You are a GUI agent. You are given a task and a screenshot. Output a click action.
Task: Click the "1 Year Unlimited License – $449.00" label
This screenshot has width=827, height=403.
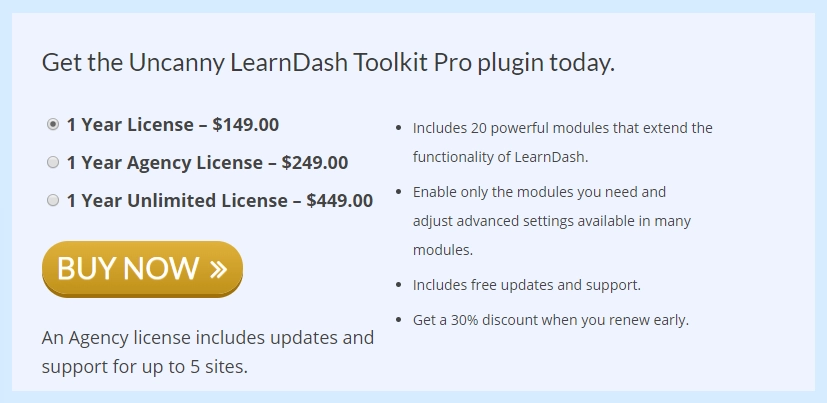click(219, 200)
